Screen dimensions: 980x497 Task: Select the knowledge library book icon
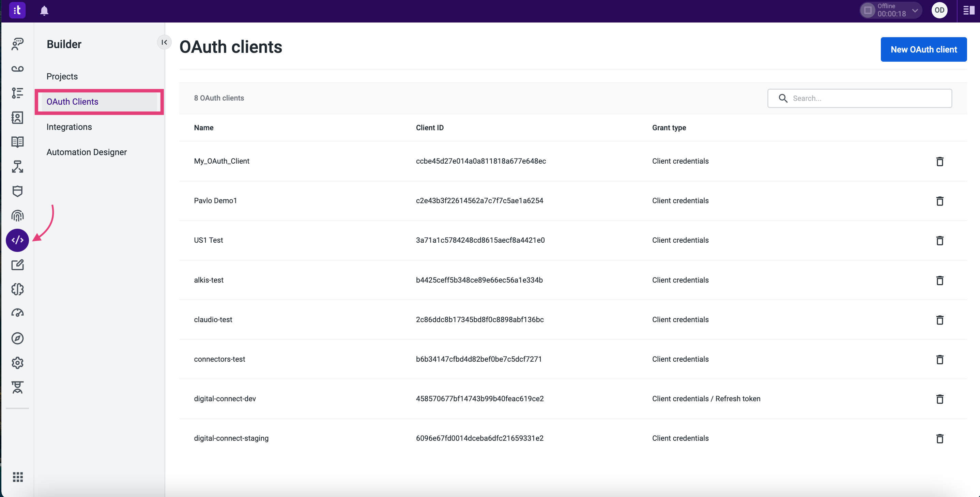(17, 141)
